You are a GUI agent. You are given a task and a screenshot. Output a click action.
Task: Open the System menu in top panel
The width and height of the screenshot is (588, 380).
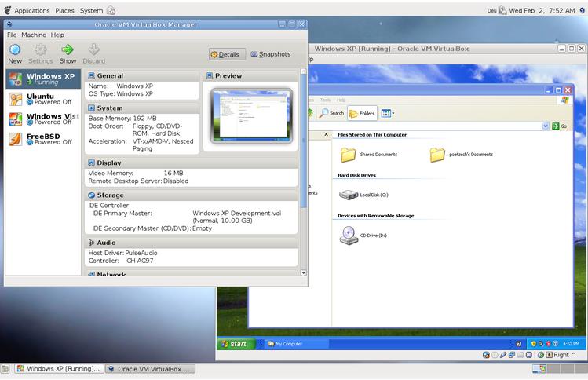(x=91, y=10)
